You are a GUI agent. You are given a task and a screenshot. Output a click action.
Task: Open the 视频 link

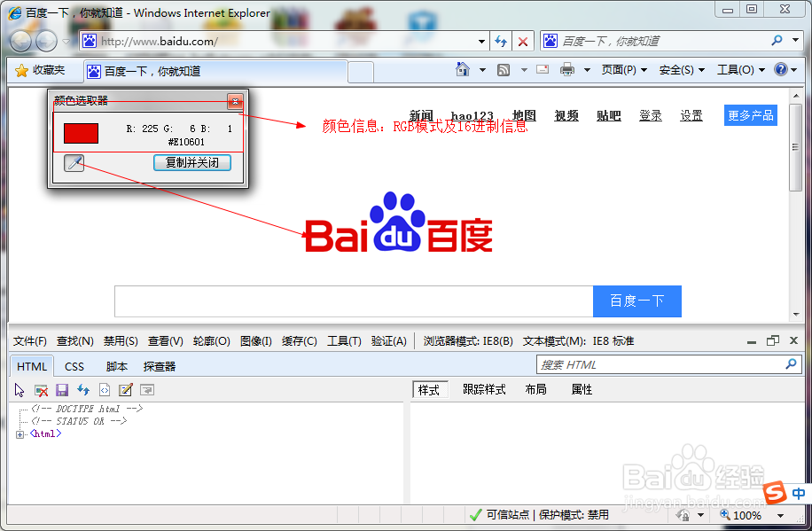pyautogui.click(x=566, y=115)
